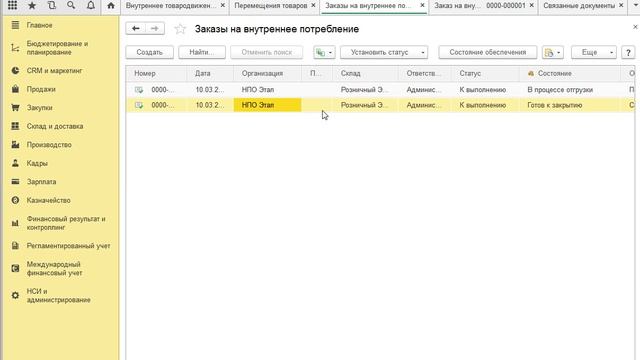
Task: Select the 'Готов к закрытию' cell
Action: coord(569,105)
